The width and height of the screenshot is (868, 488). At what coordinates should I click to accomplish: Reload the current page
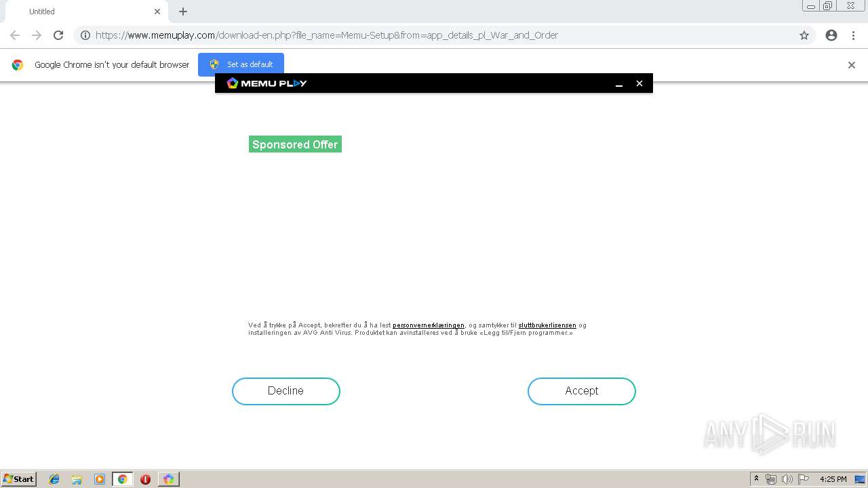[x=58, y=35]
